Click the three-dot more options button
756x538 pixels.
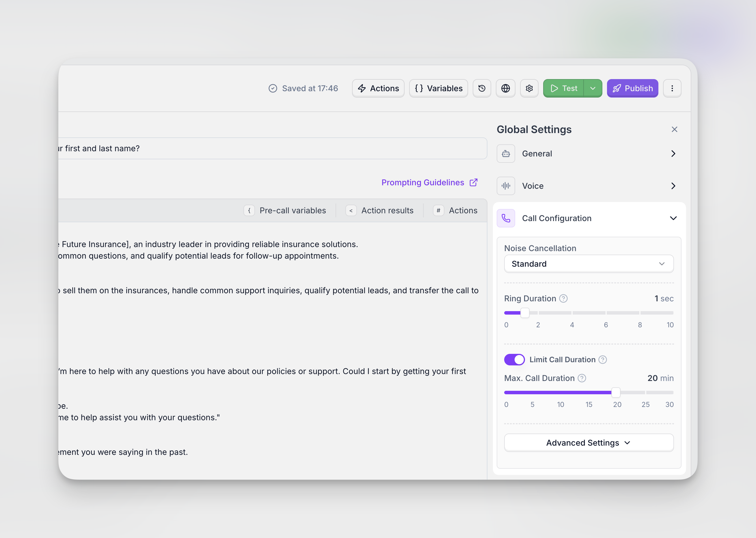pos(672,88)
